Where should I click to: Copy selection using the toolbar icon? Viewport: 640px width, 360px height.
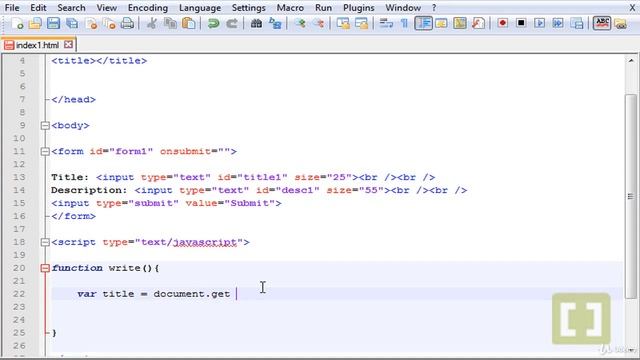[170, 23]
